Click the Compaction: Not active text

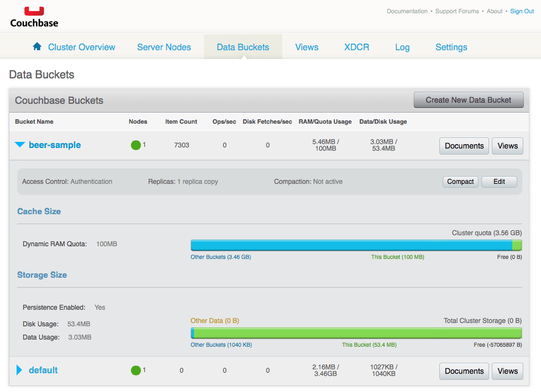coord(308,182)
